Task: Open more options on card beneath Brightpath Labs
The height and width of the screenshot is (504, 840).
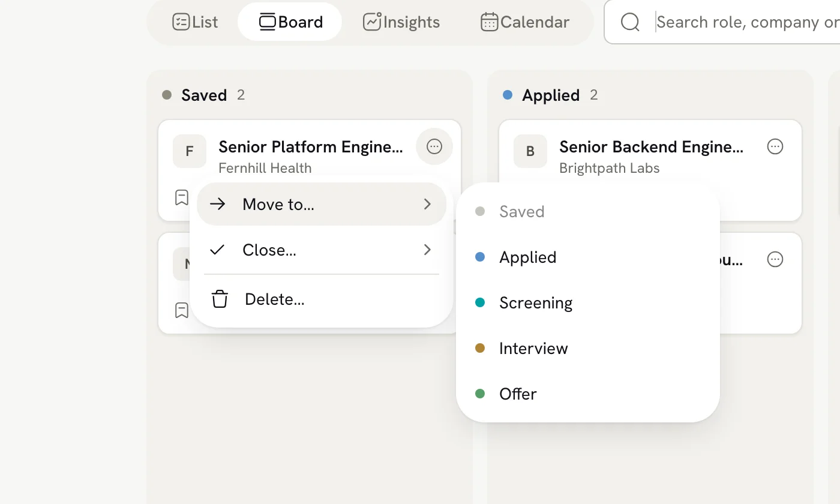Action: pyautogui.click(x=775, y=259)
